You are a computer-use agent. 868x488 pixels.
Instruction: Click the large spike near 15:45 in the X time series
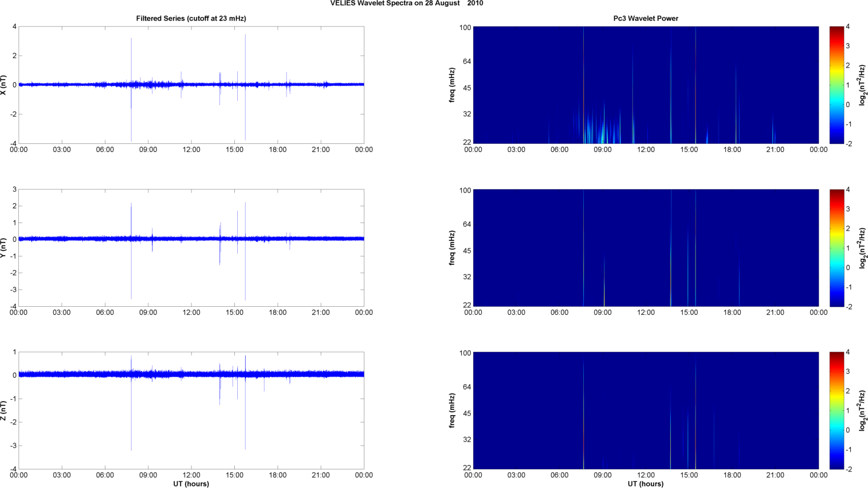(x=245, y=87)
